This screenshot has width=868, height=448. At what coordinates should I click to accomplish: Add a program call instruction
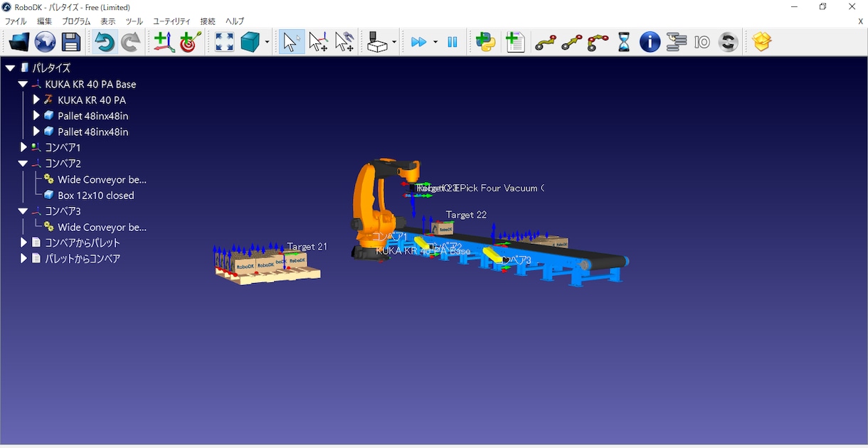pyautogui.click(x=677, y=42)
